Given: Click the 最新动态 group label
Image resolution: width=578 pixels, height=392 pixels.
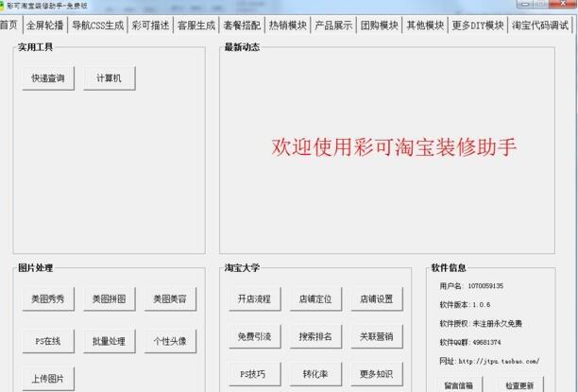Looking at the screenshot, I should [242, 47].
